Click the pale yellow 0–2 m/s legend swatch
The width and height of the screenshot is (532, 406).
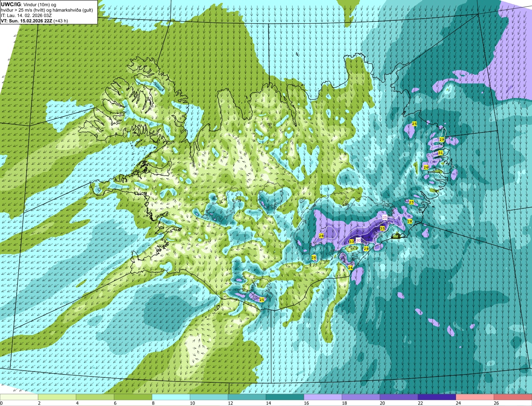19,397
